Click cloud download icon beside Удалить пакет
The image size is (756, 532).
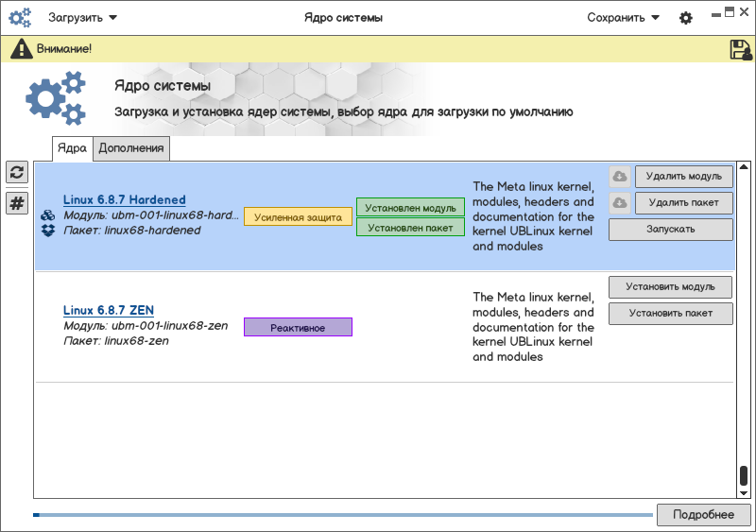click(x=619, y=203)
